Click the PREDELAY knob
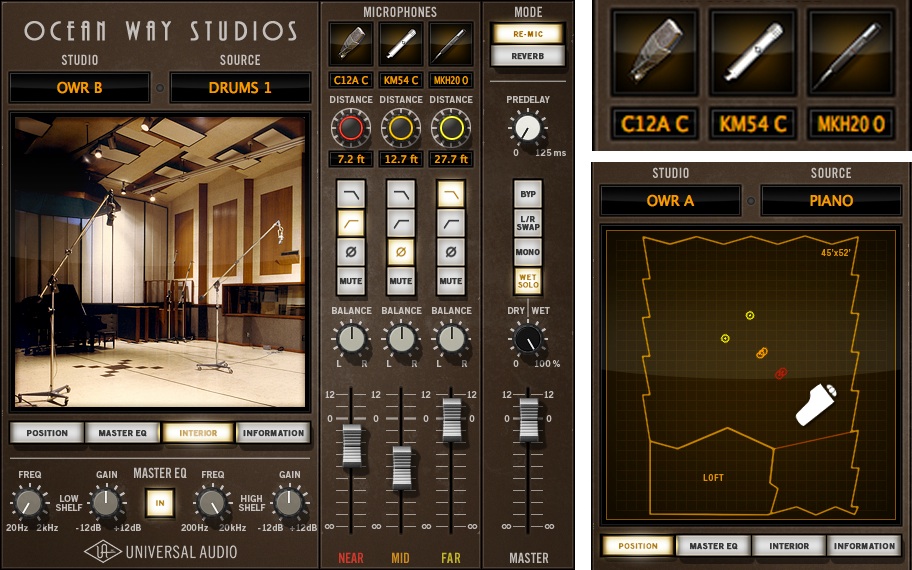Image resolution: width=912 pixels, height=570 pixels. (528, 127)
